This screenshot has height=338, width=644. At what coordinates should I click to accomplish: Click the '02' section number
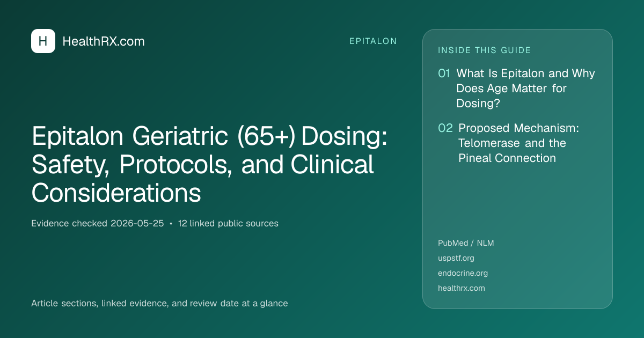point(445,128)
